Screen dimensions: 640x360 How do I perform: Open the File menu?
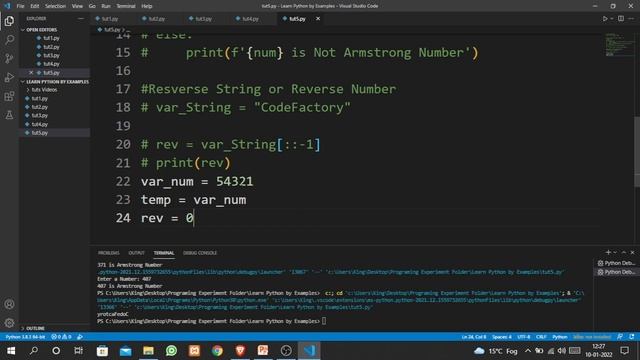tap(20, 6)
